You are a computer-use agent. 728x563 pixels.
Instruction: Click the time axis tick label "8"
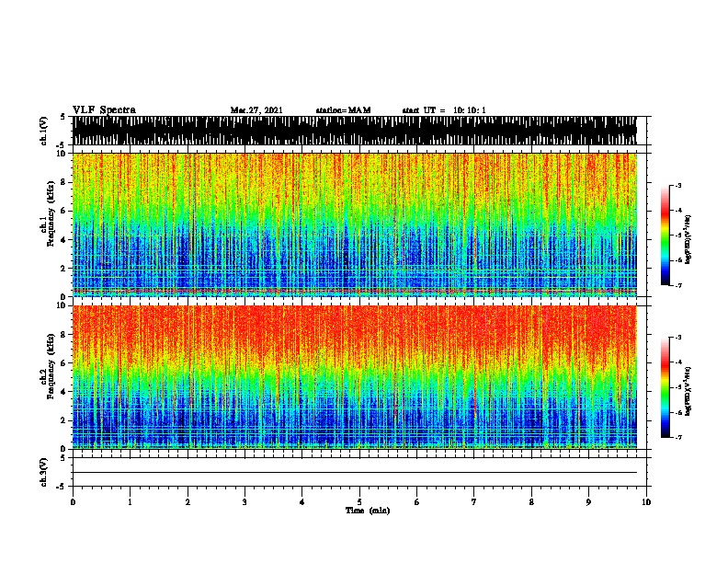(531, 502)
